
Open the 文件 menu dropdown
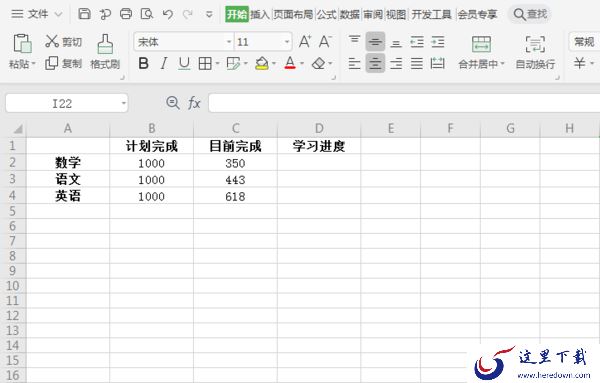pyautogui.click(x=37, y=14)
